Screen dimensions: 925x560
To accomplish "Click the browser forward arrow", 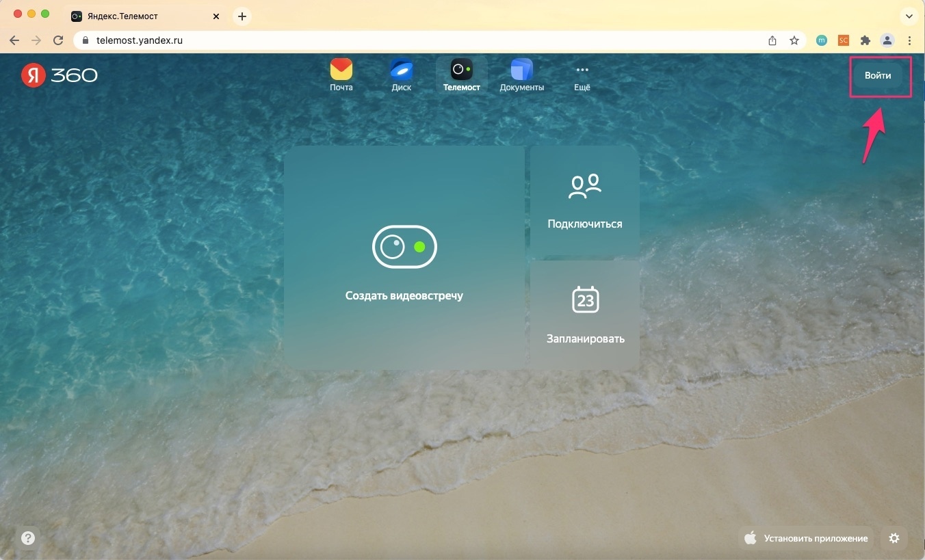I will pos(36,40).
